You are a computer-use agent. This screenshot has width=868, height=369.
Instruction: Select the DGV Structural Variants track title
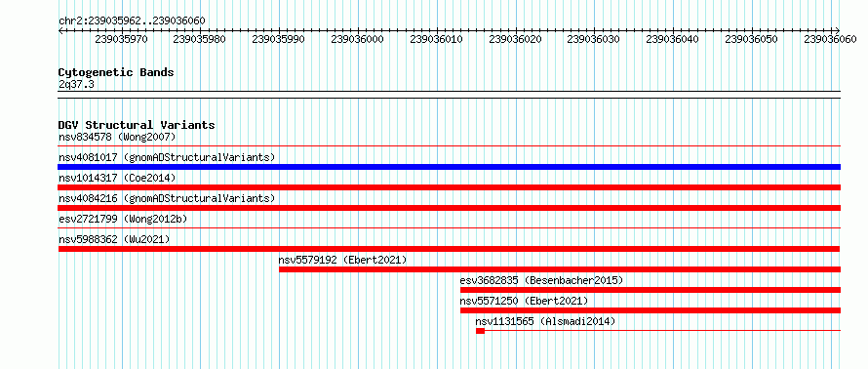(137, 125)
